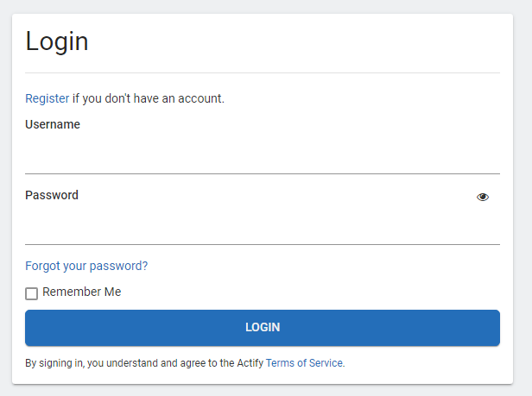Click the underline of the Username field
Viewport: 532px width, 396px height.
click(x=262, y=173)
